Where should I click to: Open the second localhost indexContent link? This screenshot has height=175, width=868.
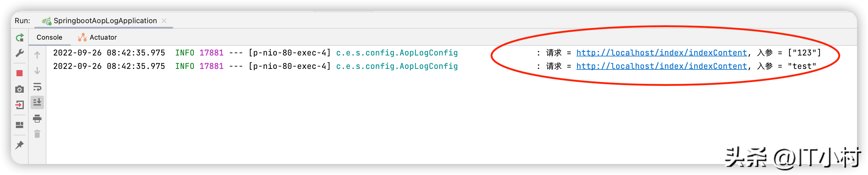[662, 66]
